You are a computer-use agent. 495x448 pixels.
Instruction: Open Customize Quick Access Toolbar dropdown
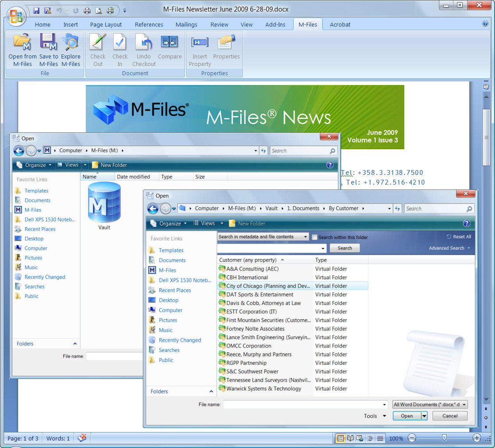tap(125, 11)
